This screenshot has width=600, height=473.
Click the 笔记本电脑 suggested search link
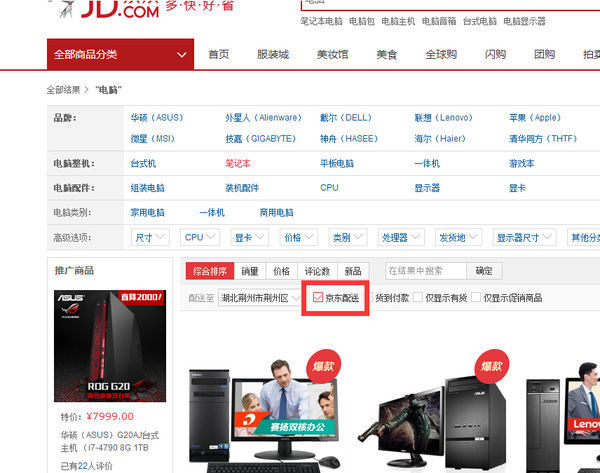[321, 21]
